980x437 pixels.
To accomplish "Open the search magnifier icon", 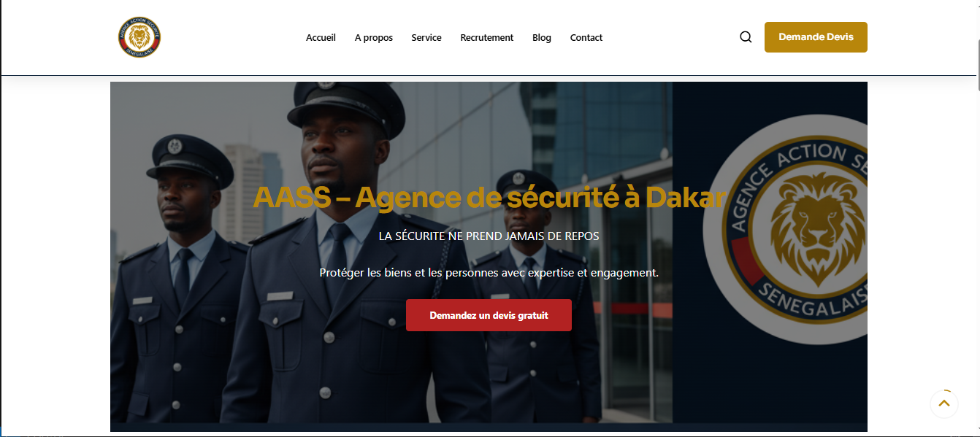I will click(746, 37).
